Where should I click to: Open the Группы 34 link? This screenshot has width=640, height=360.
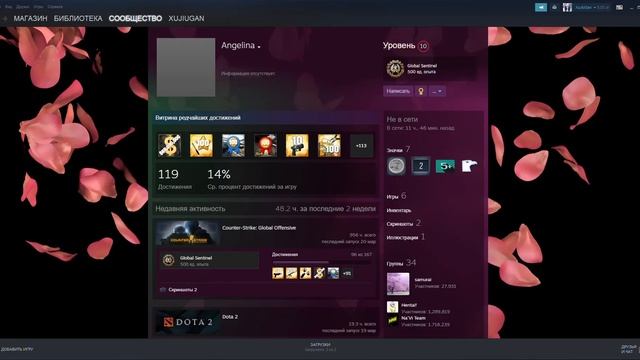401,263
